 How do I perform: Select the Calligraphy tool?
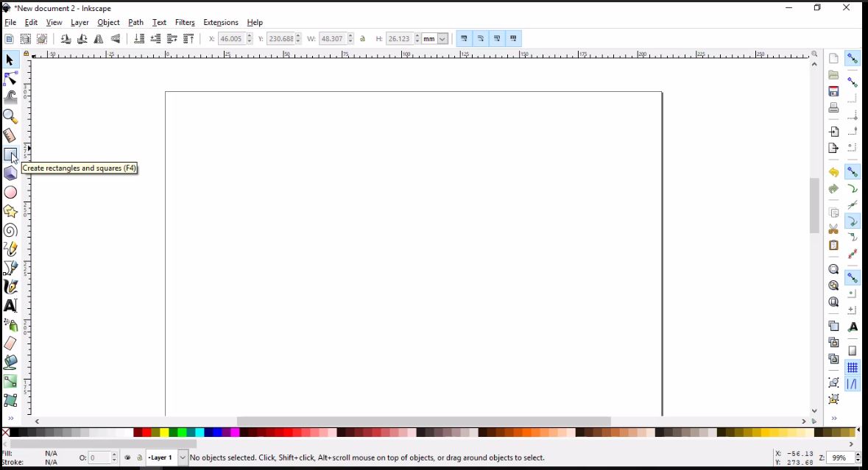[x=10, y=287]
